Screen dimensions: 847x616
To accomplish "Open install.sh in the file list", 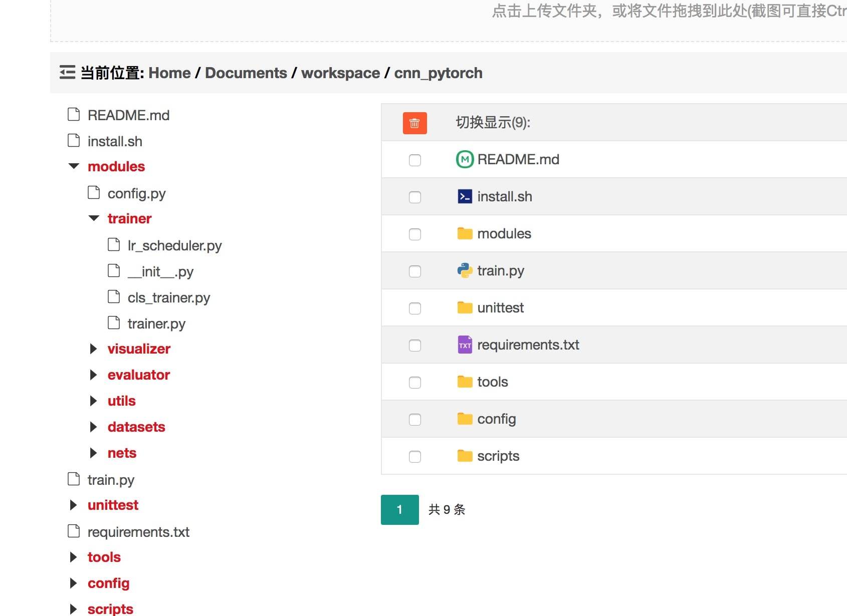I will click(x=505, y=196).
